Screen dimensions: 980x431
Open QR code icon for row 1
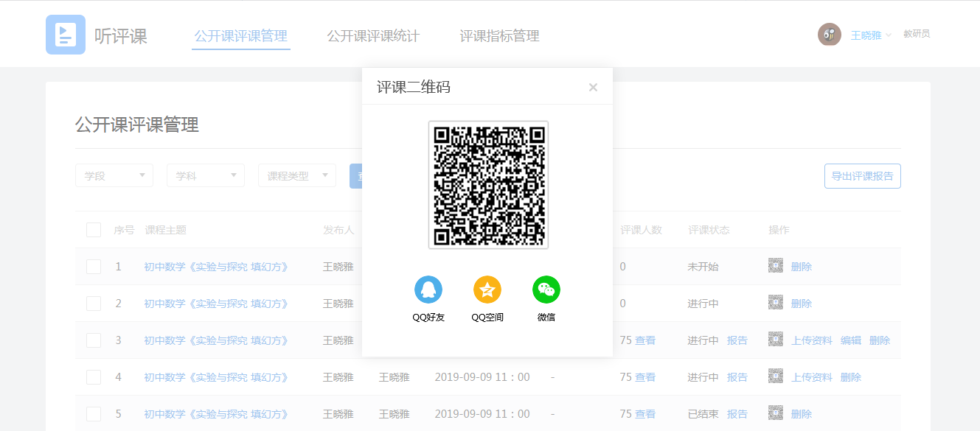775,266
